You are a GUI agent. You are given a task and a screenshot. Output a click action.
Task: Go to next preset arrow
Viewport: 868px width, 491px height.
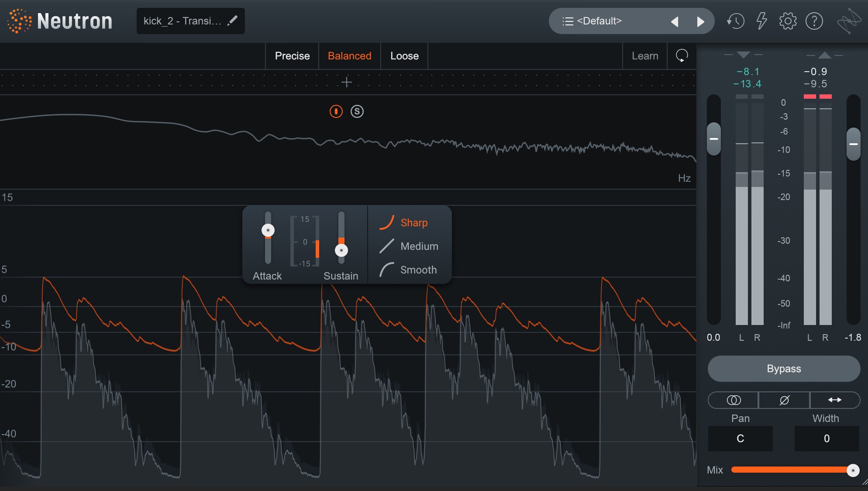point(700,21)
